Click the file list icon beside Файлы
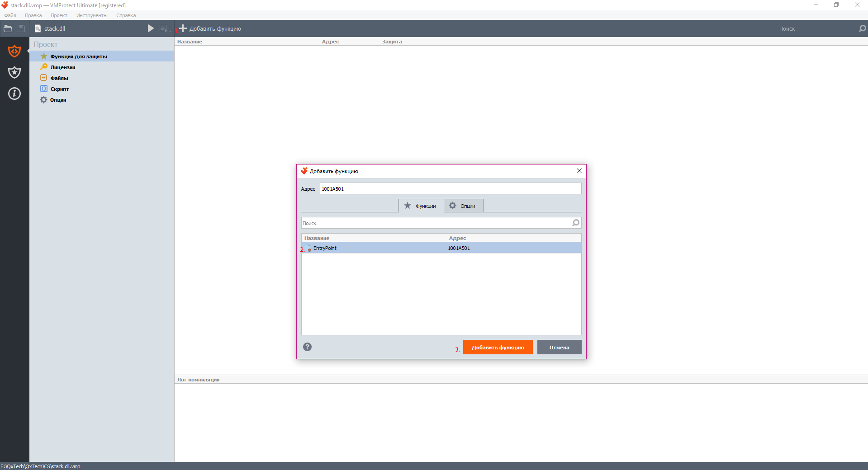The image size is (868, 470). click(44, 78)
